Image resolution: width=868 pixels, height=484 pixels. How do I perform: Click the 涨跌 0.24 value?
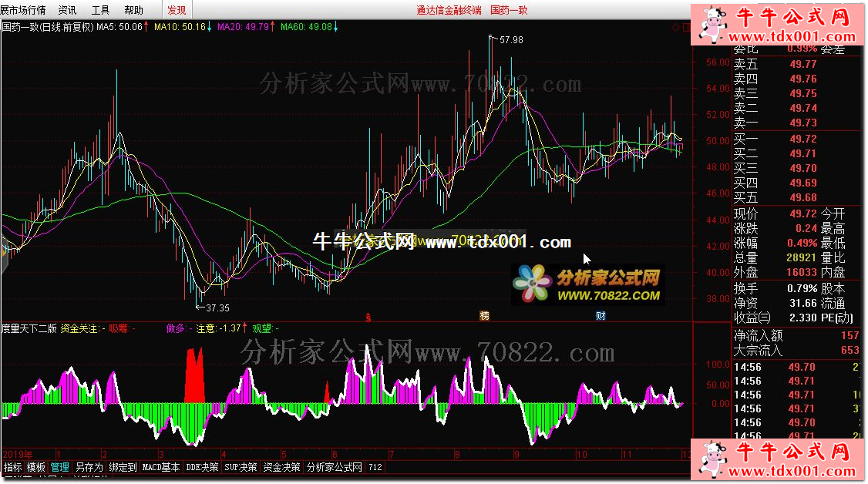pos(806,228)
